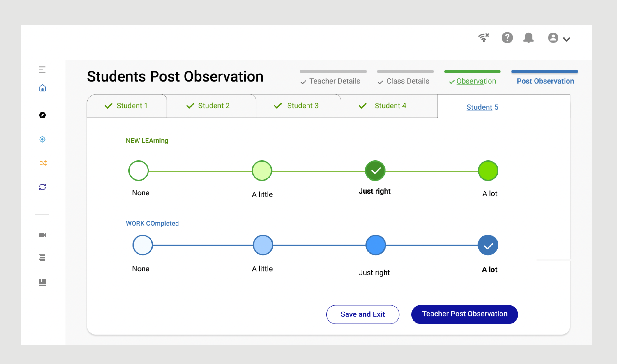Go back to the Observation step

point(476,81)
